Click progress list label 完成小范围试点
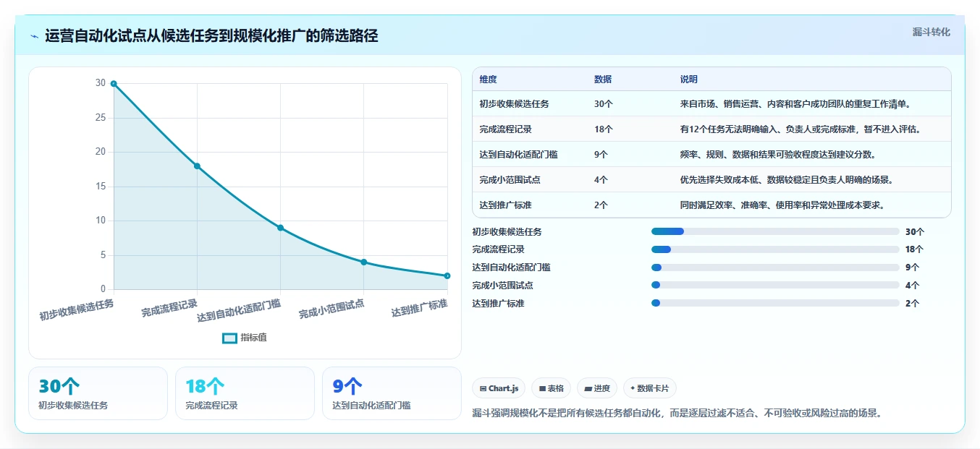Screen dimensions: 980x449 point(502,285)
